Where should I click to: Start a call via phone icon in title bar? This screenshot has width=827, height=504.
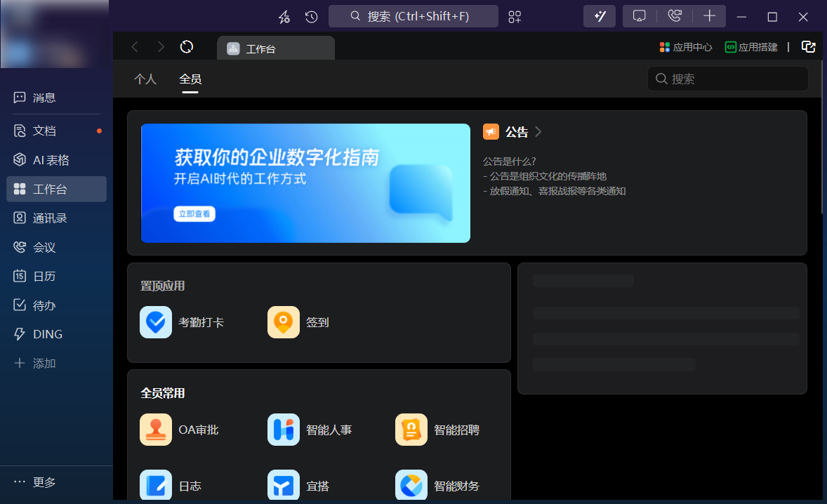pyautogui.click(x=675, y=16)
